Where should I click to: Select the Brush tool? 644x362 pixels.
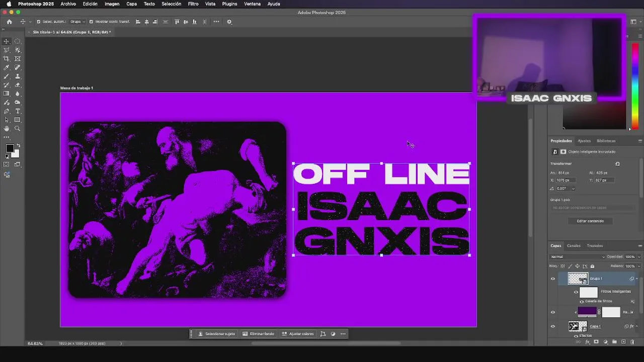click(x=6, y=76)
